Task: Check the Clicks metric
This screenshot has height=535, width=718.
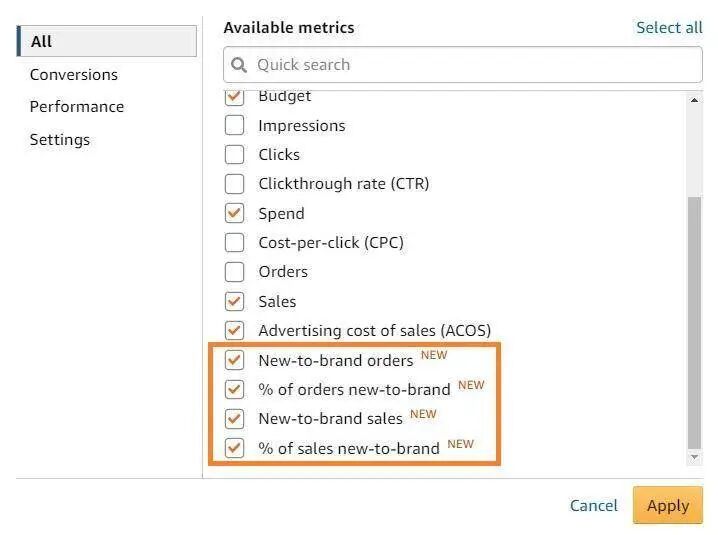Action: (234, 155)
